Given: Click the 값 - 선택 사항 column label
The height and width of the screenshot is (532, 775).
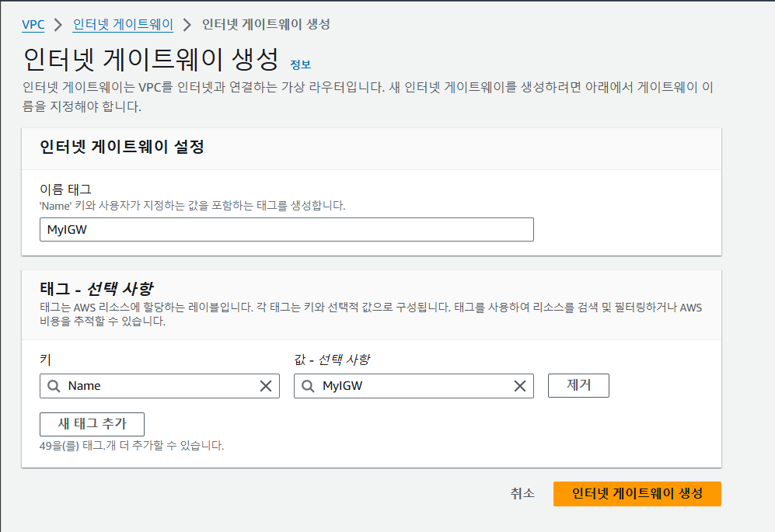Looking at the screenshot, I should [332, 360].
